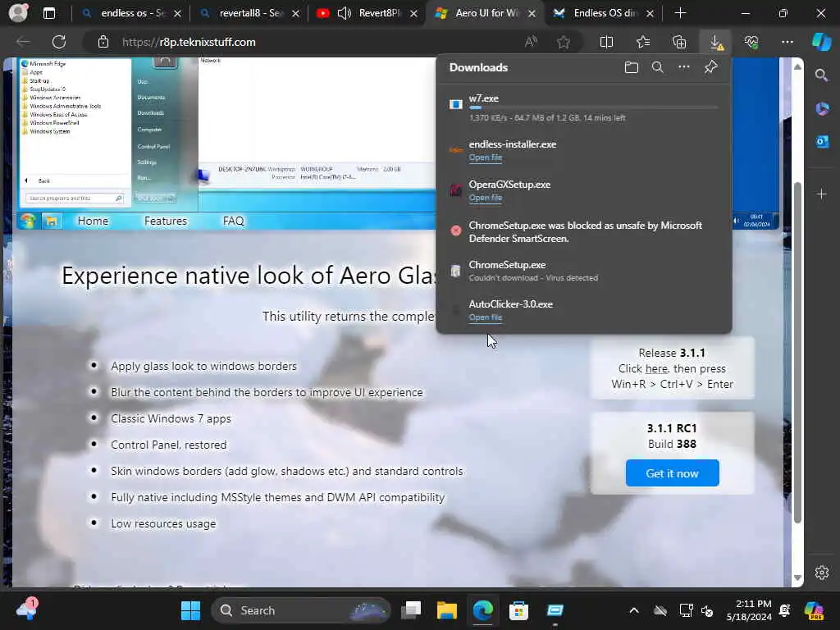The image size is (840, 630).
Task: Click the sidebar Search icon
Action: tap(822, 75)
